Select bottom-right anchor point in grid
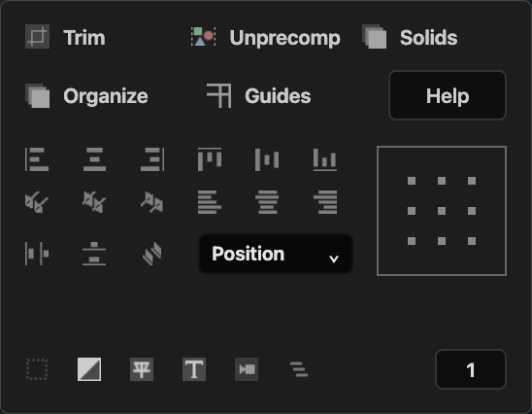 coord(472,241)
